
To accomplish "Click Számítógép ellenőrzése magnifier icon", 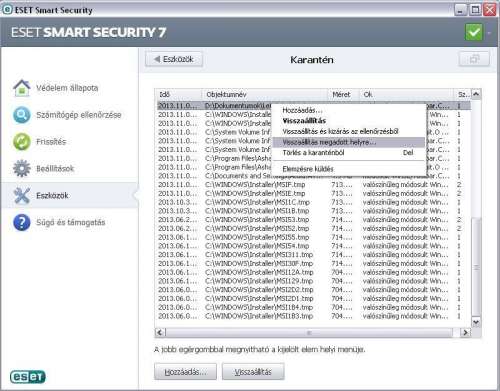I will [22, 115].
